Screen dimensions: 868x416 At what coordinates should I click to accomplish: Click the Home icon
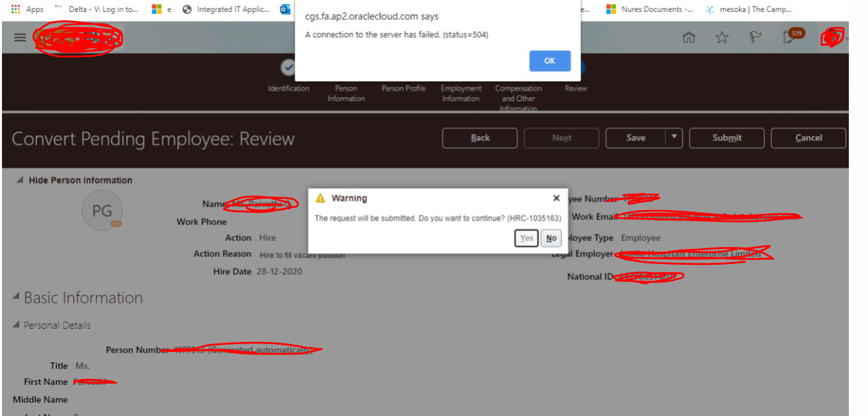688,38
